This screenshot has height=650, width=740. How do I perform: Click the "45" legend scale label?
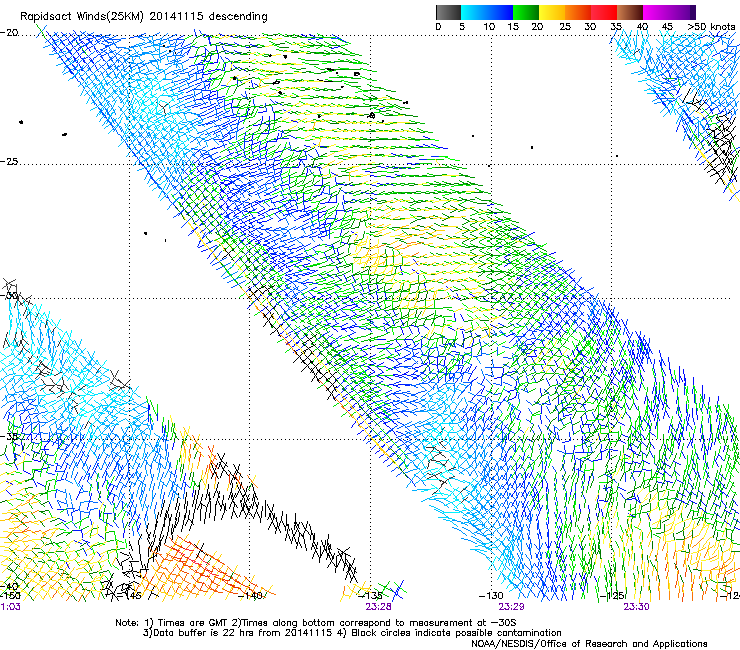[x=667, y=27]
